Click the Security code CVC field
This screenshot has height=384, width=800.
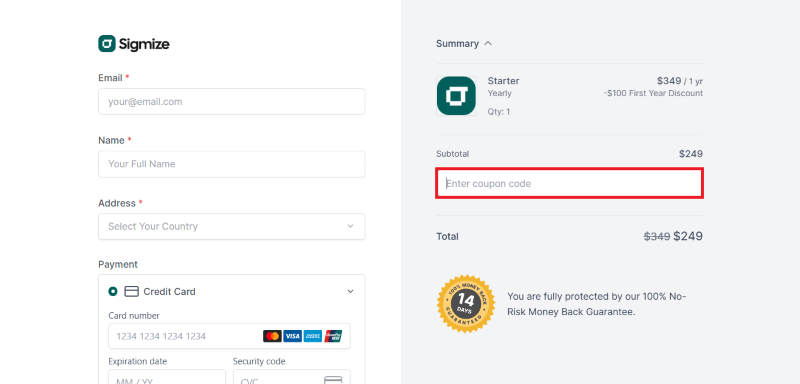click(292, 377)
